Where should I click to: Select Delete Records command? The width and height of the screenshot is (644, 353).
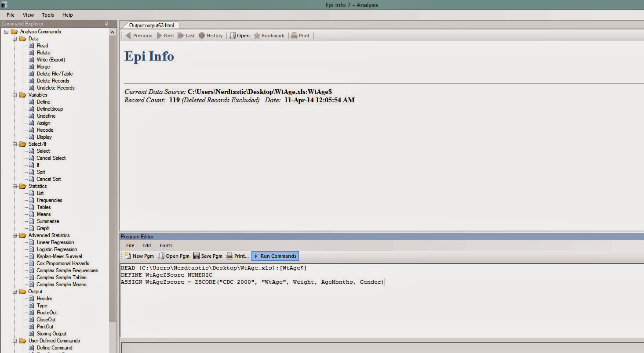tap(53, 81)
